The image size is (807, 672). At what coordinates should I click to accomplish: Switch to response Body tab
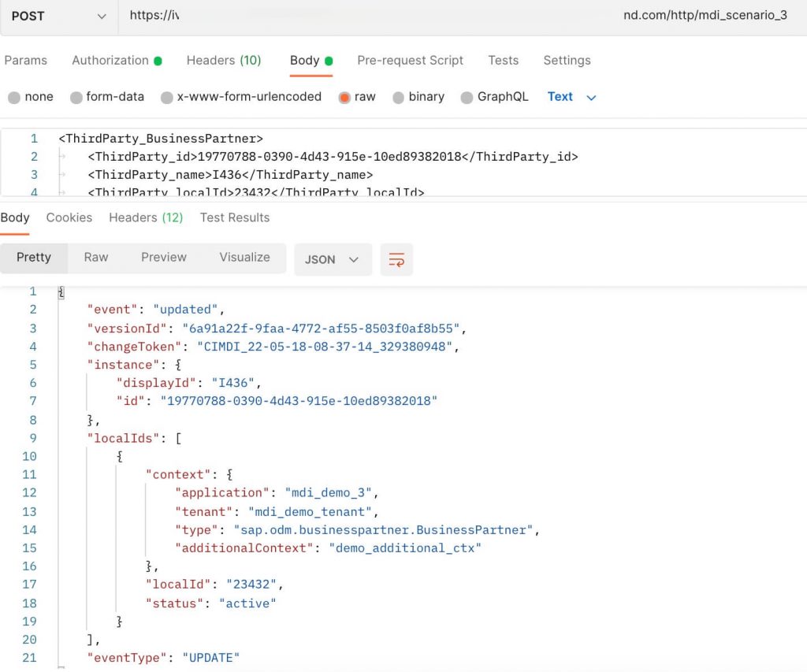[x=15, y=217]
